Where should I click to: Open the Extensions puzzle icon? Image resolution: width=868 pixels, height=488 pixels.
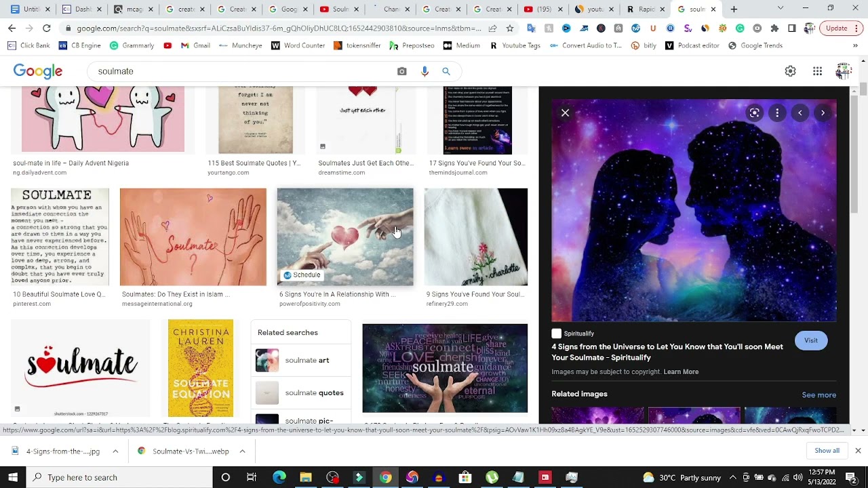[x=774, y=28]
